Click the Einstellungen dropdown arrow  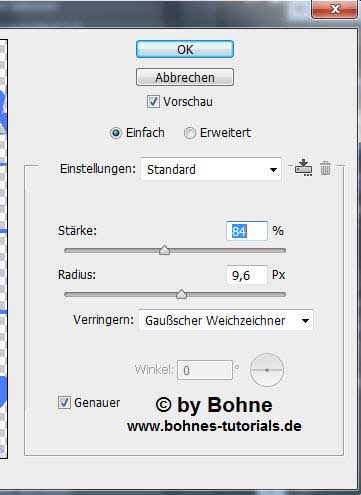(x=273, y=170)
